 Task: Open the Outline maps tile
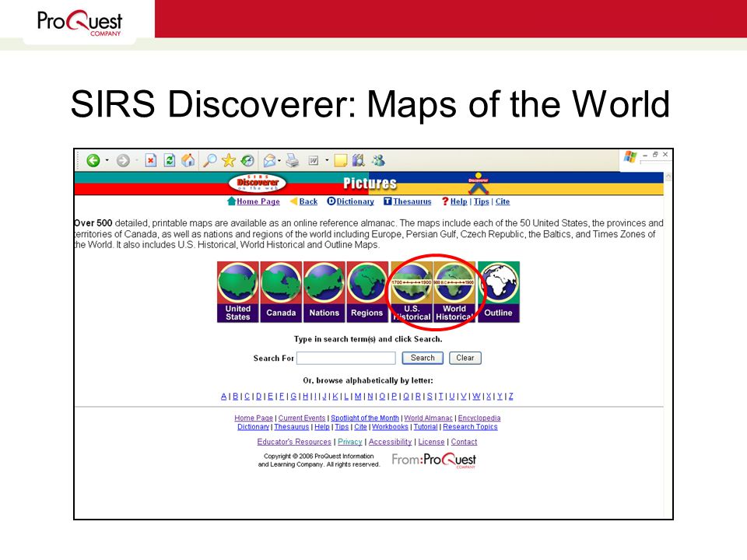[498, 292]
